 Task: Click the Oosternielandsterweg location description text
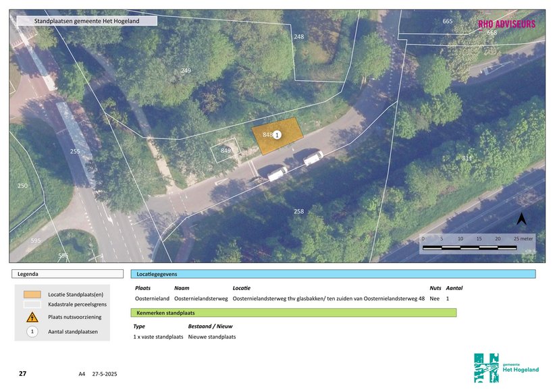coord(328,298)
